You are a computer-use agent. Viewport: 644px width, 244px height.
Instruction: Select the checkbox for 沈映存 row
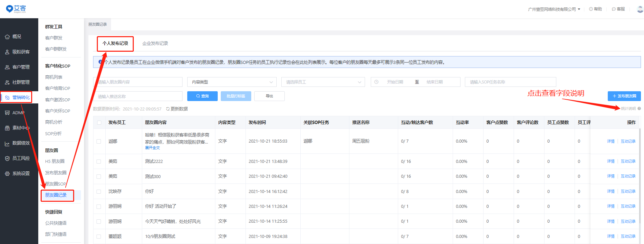click(x=99, y=192)
